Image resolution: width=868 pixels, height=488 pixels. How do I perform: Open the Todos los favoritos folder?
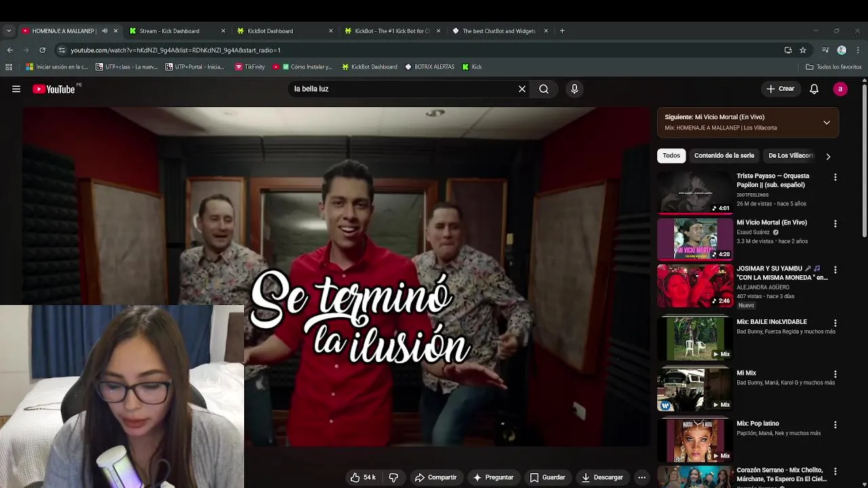coord(833,66)
